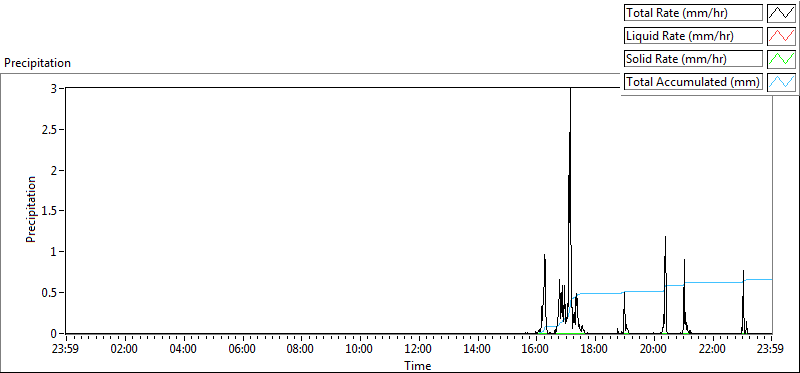Click the Time X-axis title

click(x=418, y=366)
